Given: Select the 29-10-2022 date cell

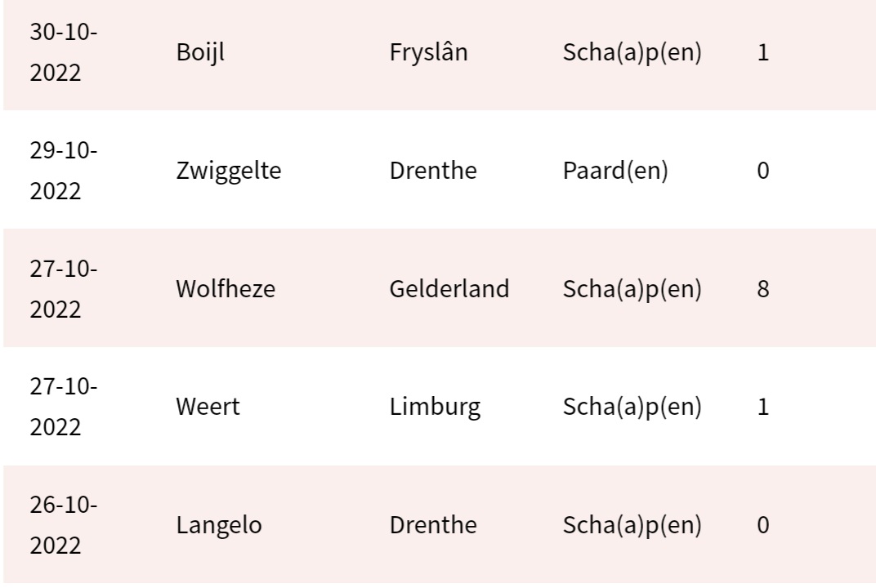Looking at the screenshot, I should [62, 172].
